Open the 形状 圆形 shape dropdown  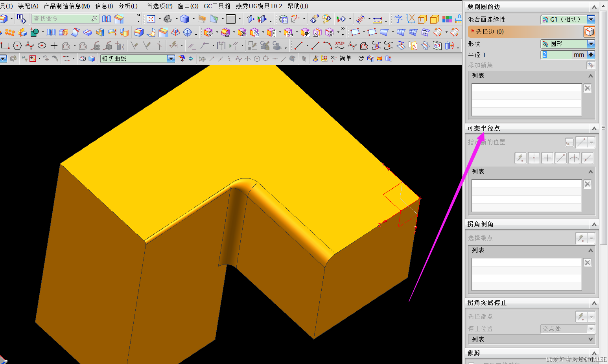tap(591, 44)
